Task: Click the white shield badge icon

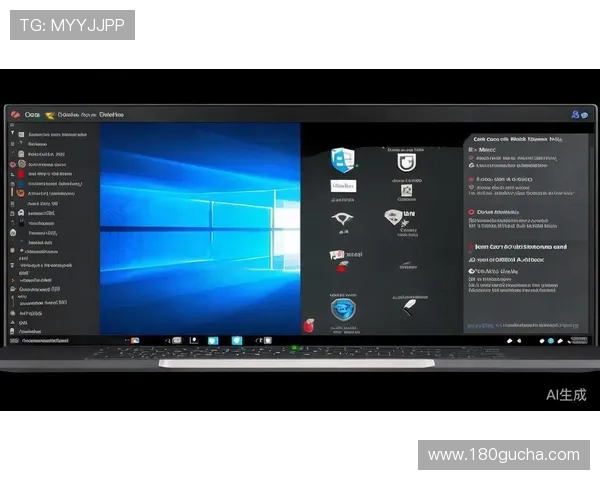Action: [x=405, y=162]
